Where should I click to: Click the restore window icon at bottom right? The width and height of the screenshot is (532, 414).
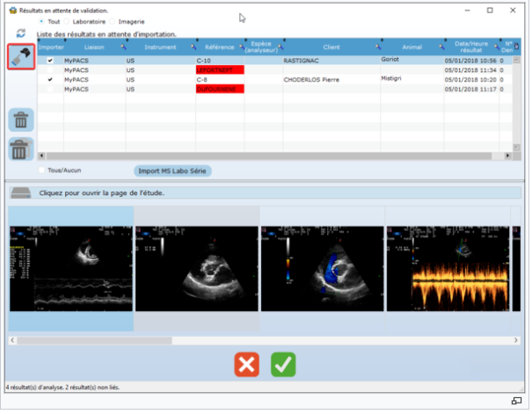517,402
